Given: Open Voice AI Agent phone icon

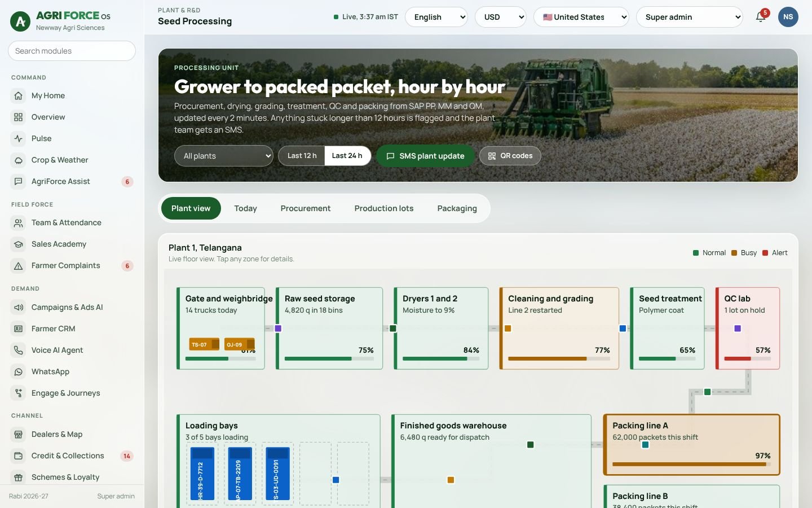Looking at the screenshot, I should 19,351.
